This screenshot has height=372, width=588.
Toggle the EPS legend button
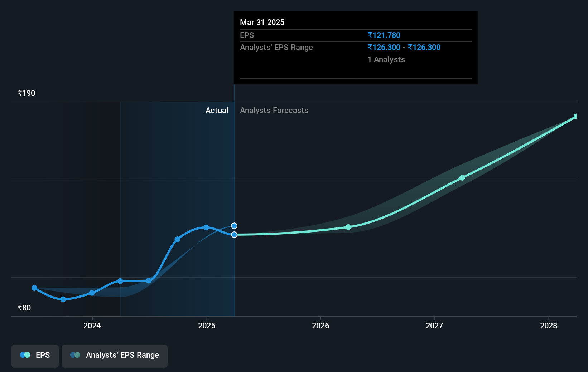(x=35, y=356)
